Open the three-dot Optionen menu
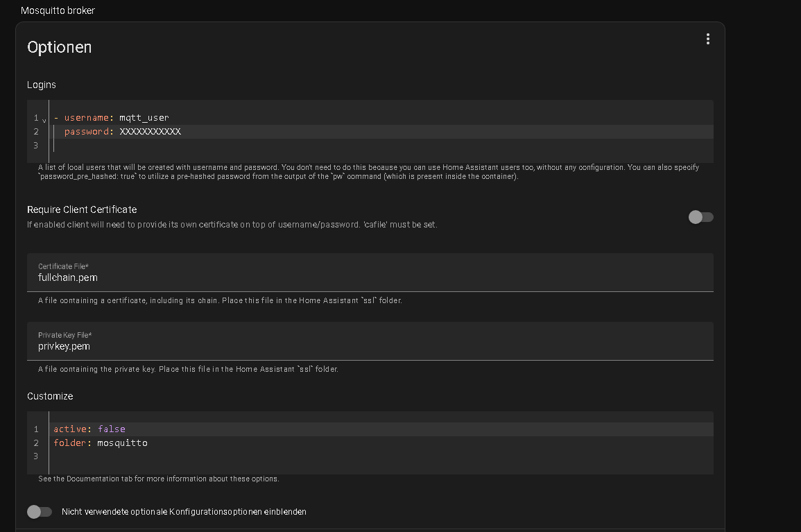This screenshot has height=532, width=801. [x=707, y=40]
